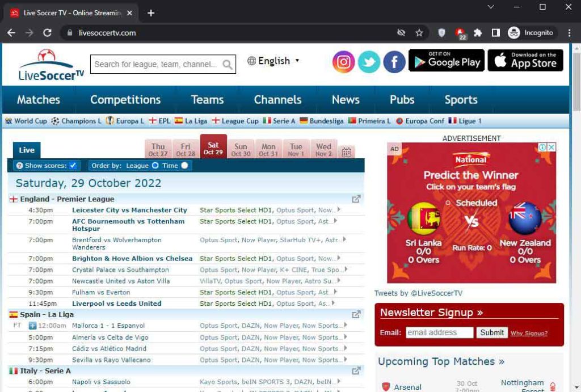Select Order by Time radio button
581x392 pixels.
(184, 166)
